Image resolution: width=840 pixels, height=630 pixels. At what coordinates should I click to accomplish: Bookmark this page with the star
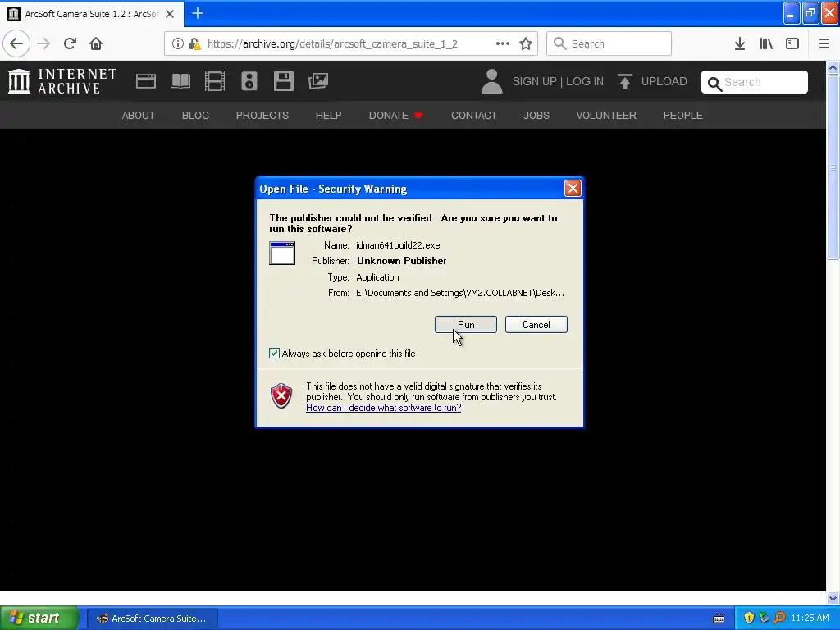point(526,43)
